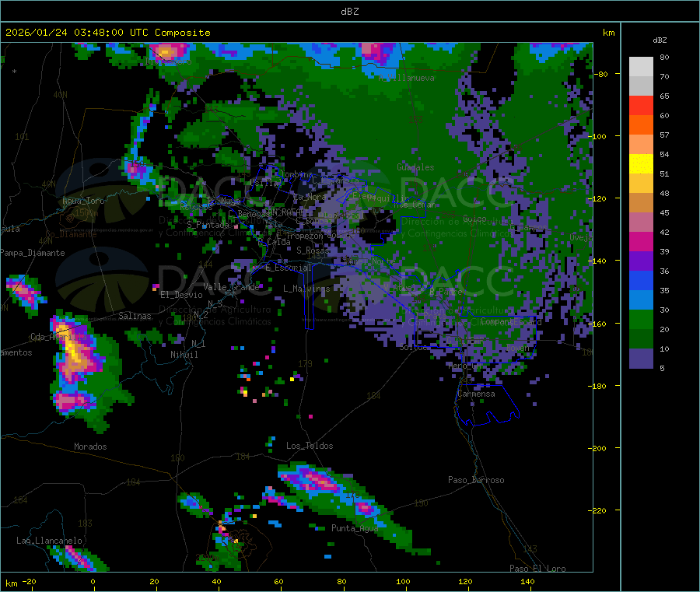
Task: Select the yellow 51-54 dBZ legend swatch
Action: [x=641, y=164]
